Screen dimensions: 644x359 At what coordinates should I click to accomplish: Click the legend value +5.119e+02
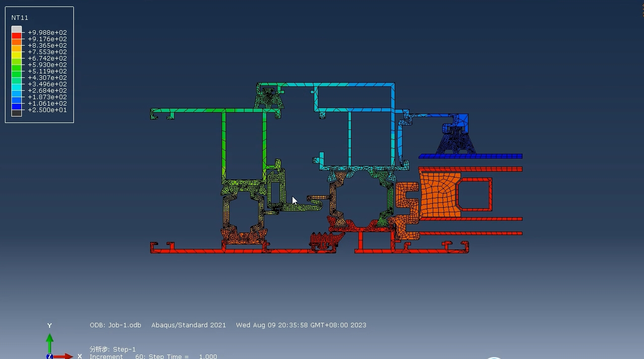pos(47,71)
